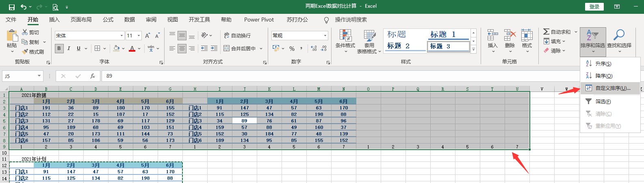The image size is (644, 183).
Task: Toggle center horizontal alignment
Action: tap(182, 48)
